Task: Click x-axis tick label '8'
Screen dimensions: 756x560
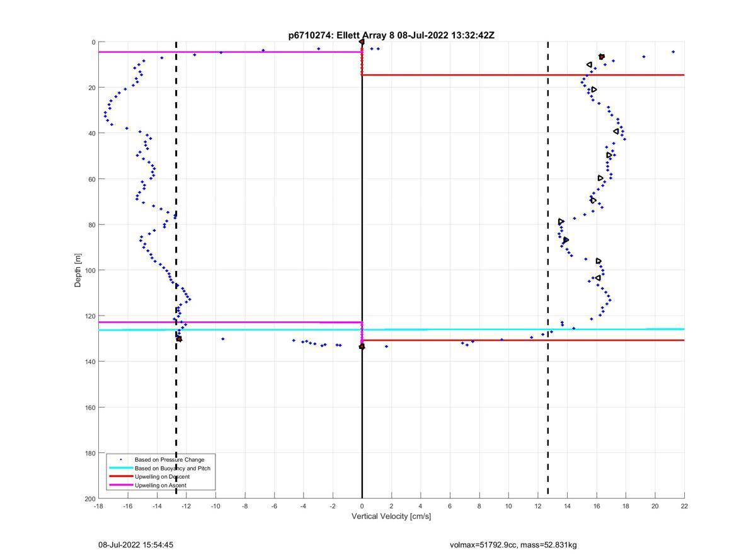Action: click(479, 506)
